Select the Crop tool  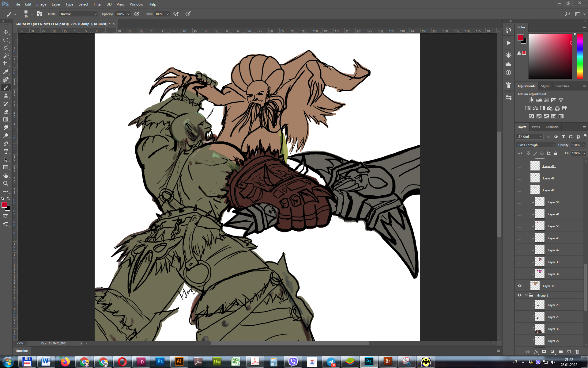[x=6, y=64]
